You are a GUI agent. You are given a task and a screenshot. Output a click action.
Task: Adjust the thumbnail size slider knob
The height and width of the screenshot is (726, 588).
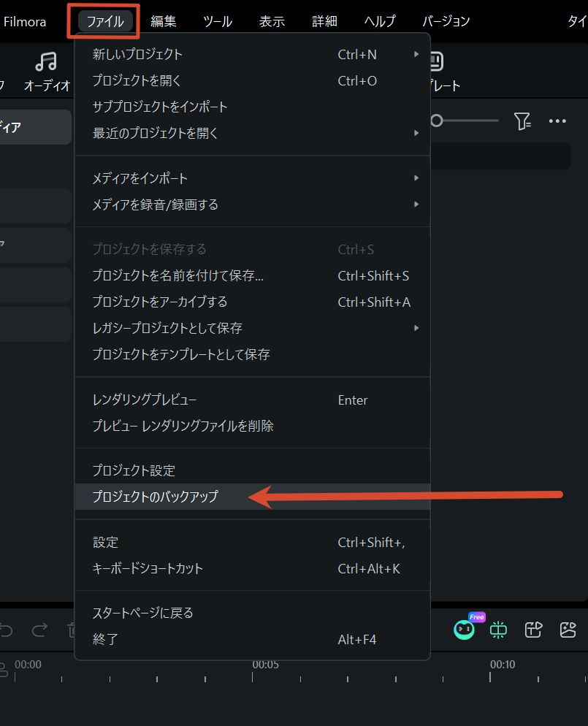coord(437,121)
